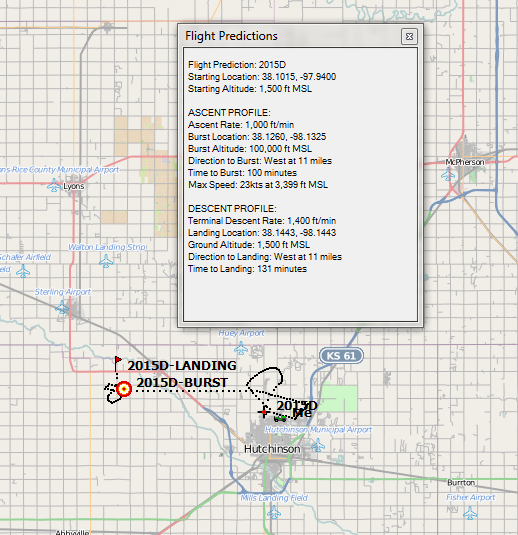Click the KS 61 highway shield
The height and width of the screenshot is (535, 518).
(341, 356)
